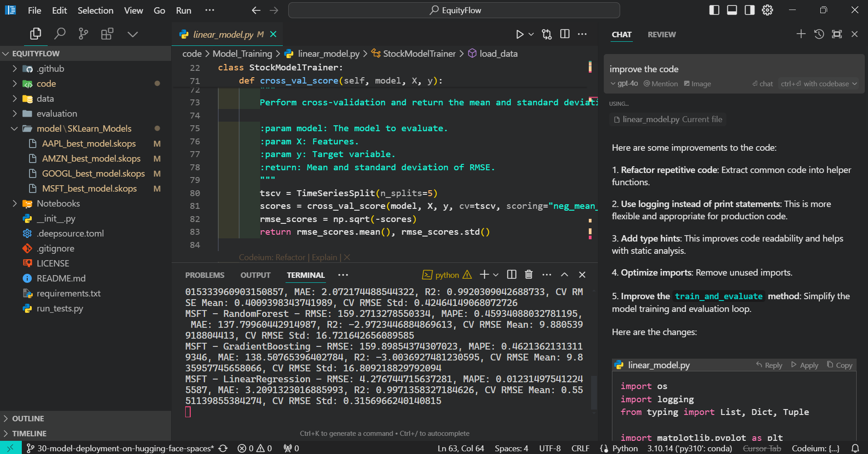Open a new terminal with plus icon
The height and width of the screenshot is (454, 868).
(x=483, y=275)
